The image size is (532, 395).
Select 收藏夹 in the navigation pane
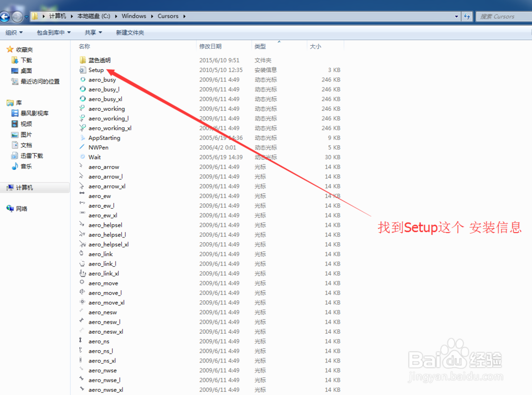coord(24,50)
